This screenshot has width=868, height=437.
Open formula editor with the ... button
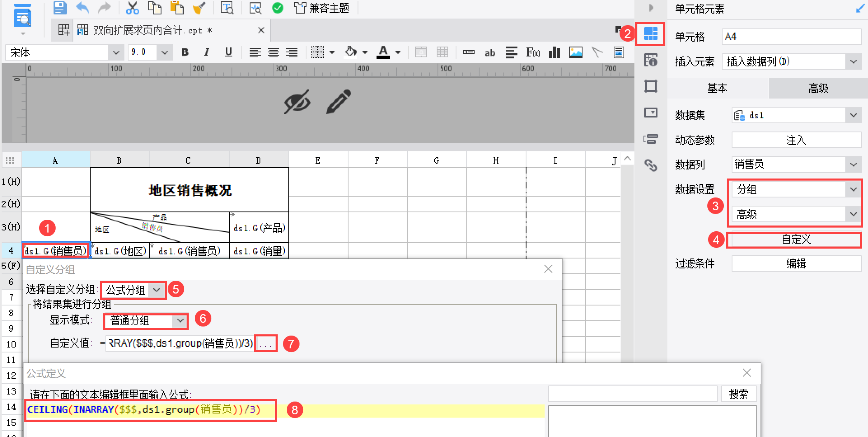(266, 343)
